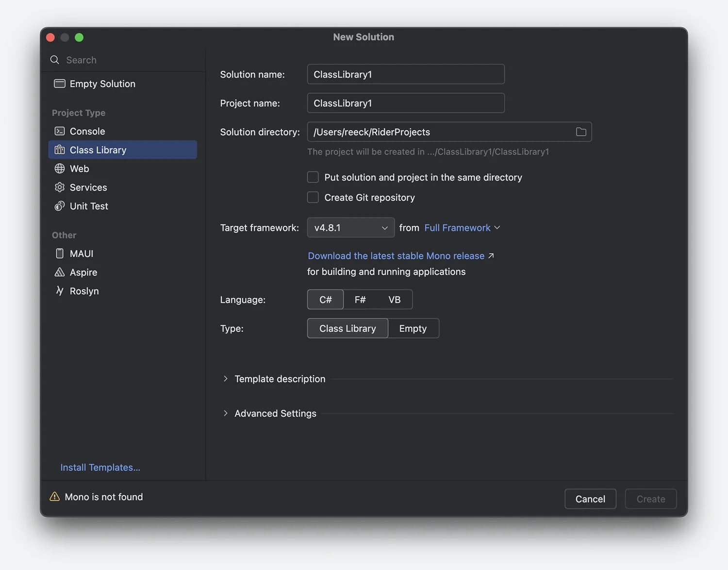Pick the Unit Test icon
Viewport: 728px width, 570px height.
60,206
